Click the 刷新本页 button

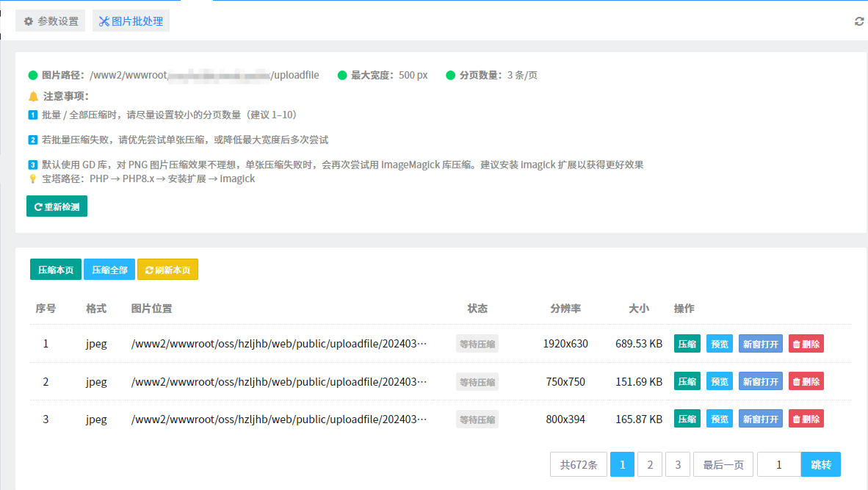(x=167, y=270)
